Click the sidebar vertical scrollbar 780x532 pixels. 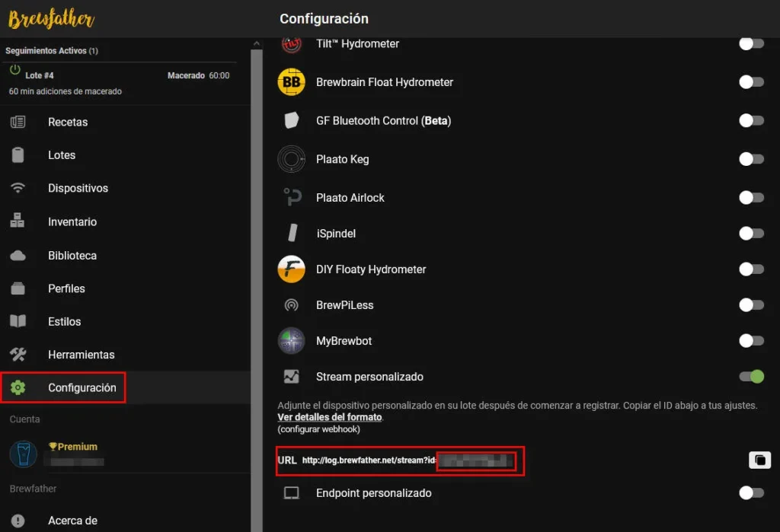click(257, 291)
